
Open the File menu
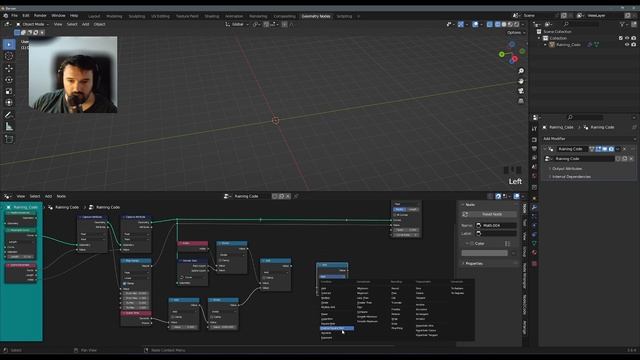pyautogui.click(x=14, y=16)
